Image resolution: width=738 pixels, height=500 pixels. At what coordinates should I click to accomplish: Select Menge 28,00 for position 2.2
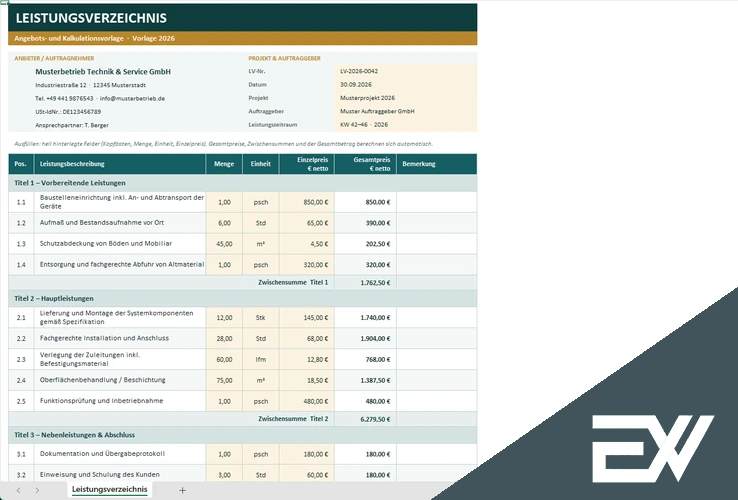[x=224, y=339]
